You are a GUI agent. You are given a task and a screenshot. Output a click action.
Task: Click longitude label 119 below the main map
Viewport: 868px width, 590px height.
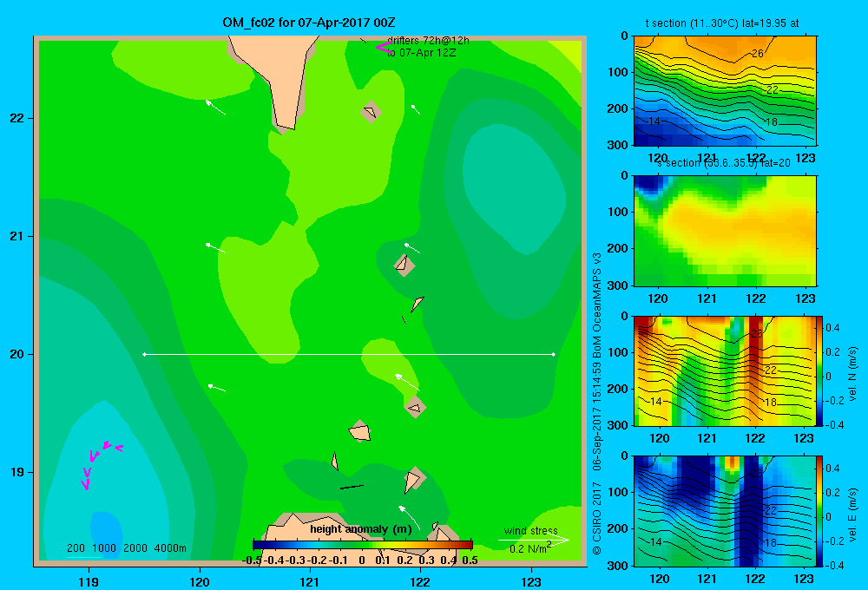(x=89, y=581)
